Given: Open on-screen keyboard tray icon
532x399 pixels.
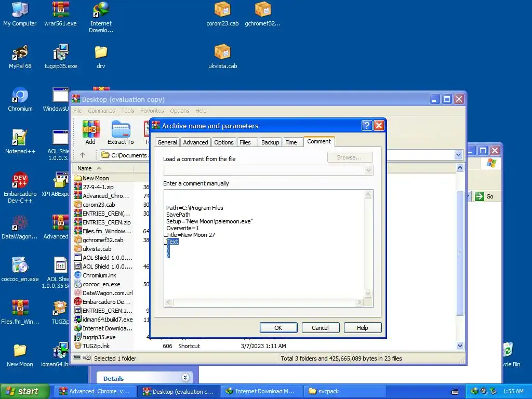Looking at the screenshot, I should (455, 392).
